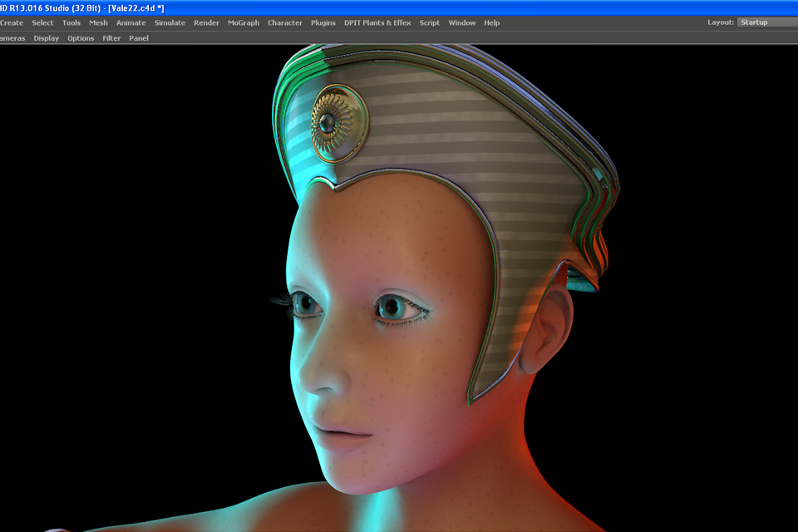Screen dimensions: 798x532
Task: Open the Script menu
Action: [429, 23]
